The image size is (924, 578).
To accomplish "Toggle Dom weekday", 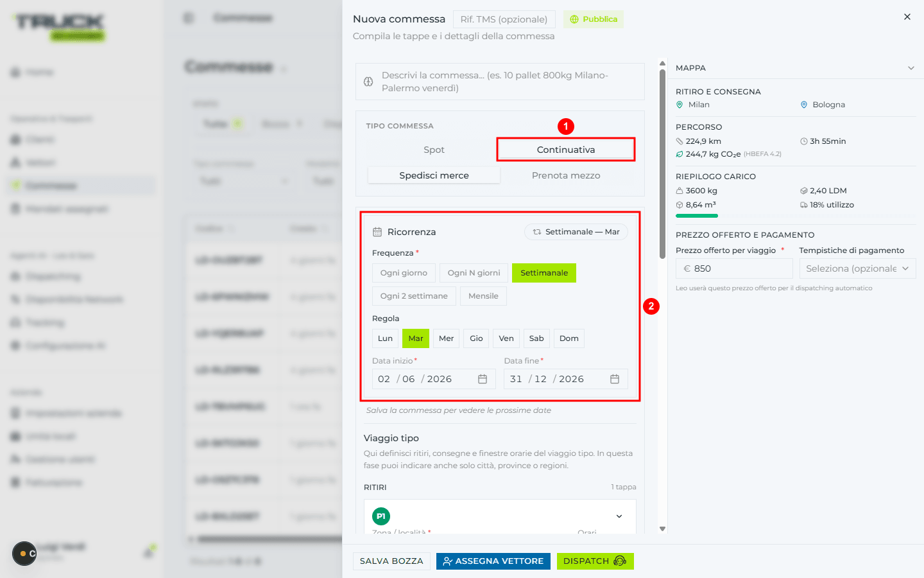I will point(569,338).
